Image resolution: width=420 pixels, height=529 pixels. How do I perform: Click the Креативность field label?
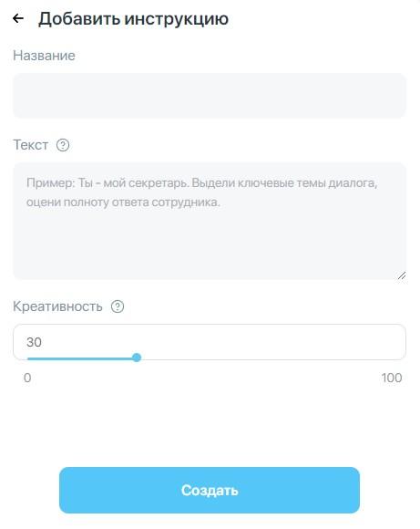pyautogui.click(x=57, y=306)
